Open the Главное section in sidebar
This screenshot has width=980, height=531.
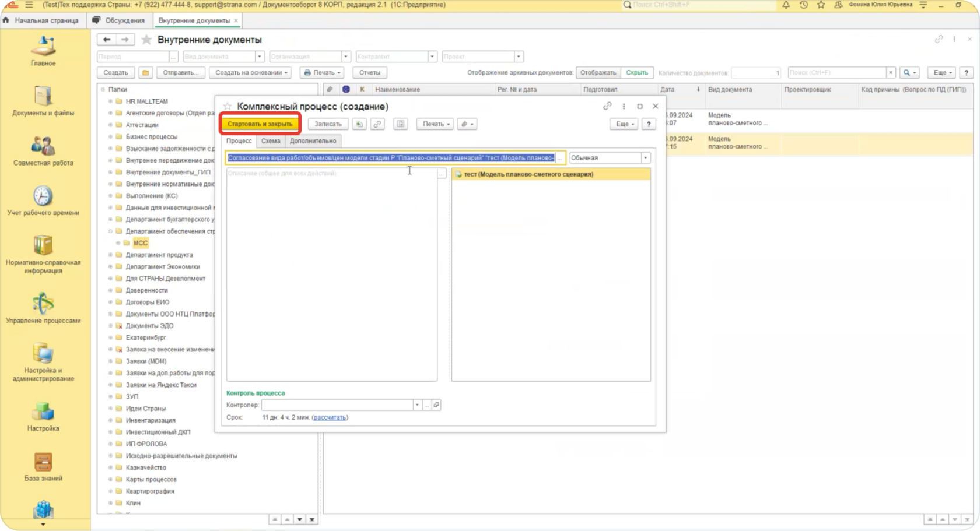point(43,51)
